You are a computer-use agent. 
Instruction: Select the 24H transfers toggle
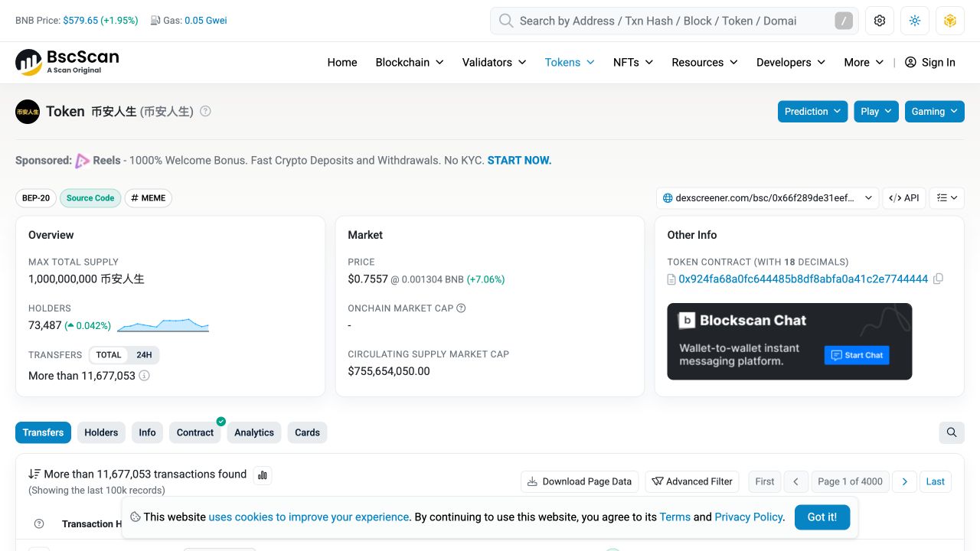tap(144, 355)
